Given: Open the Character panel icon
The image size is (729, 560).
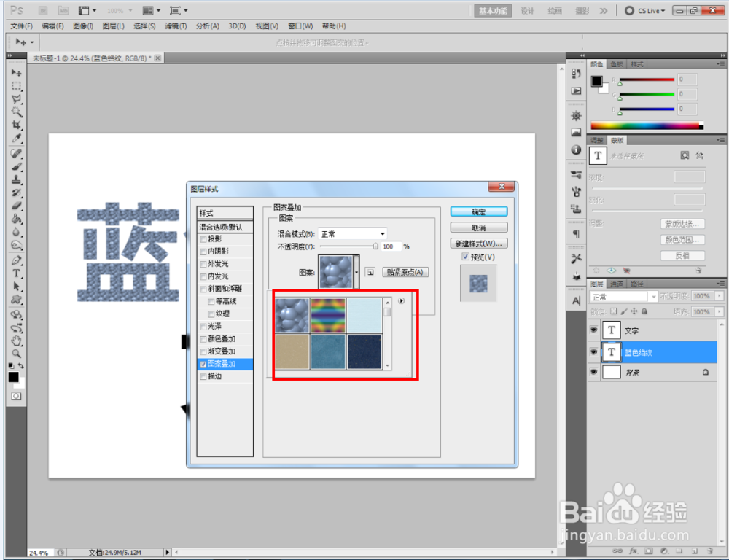Looking at the screenshot, I should pyautogui.click(x=576, y=301).
